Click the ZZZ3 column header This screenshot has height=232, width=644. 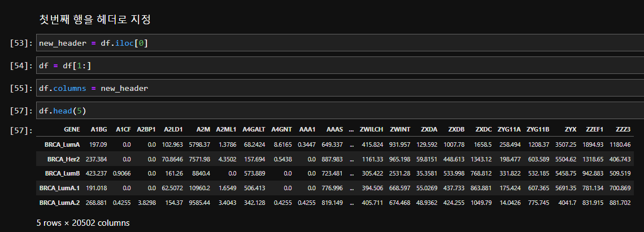(623, 129)
